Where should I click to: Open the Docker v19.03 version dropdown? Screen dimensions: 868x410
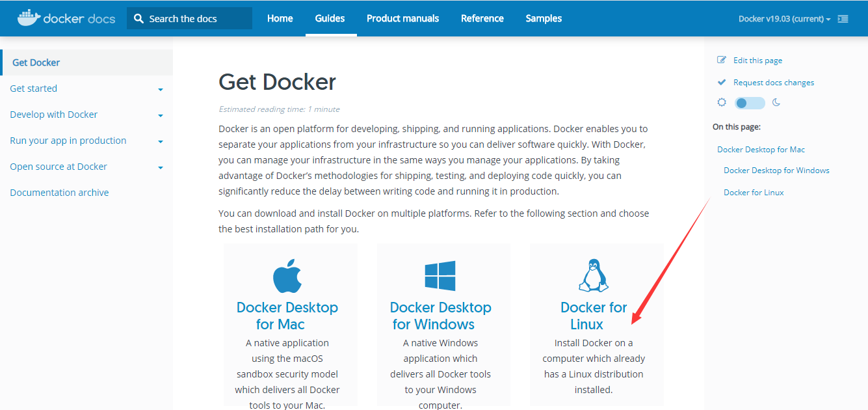click(785, 19)
